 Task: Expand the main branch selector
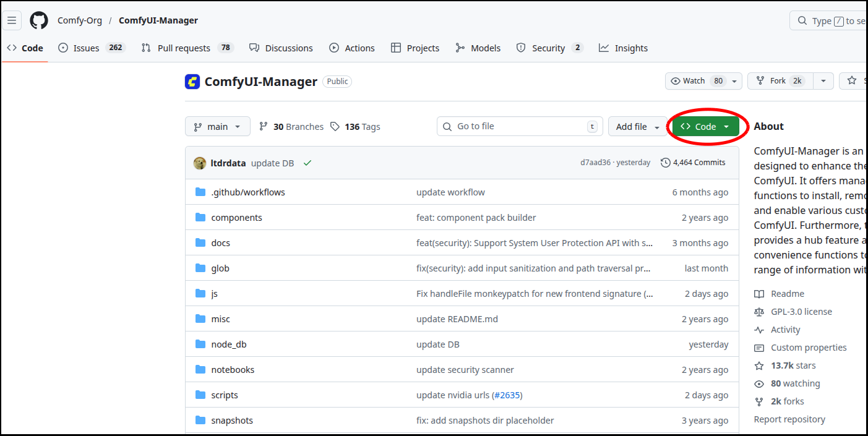(217, 127)
